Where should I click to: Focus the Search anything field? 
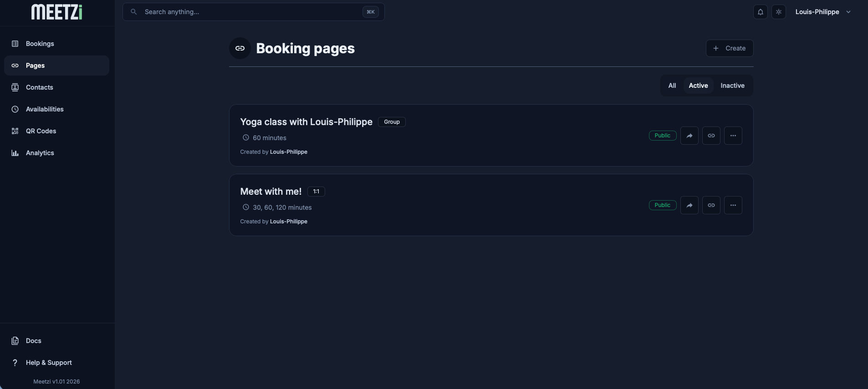[253, 12]
